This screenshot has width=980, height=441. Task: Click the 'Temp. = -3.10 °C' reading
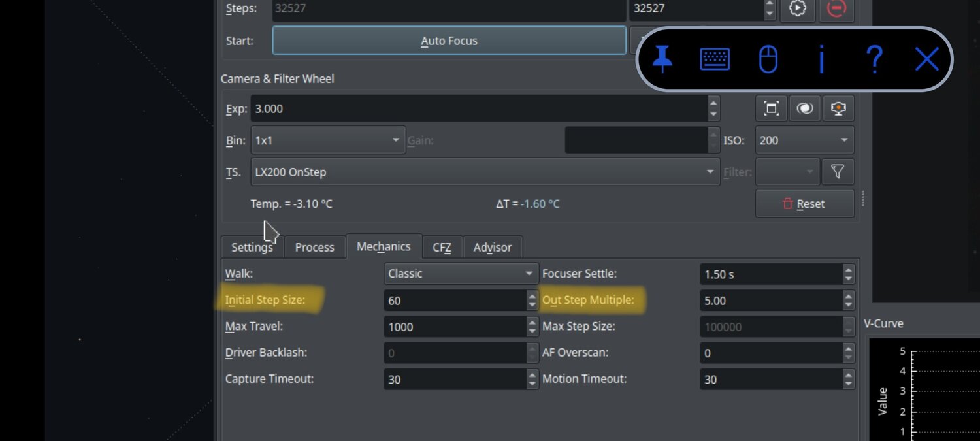click(291, 204)
